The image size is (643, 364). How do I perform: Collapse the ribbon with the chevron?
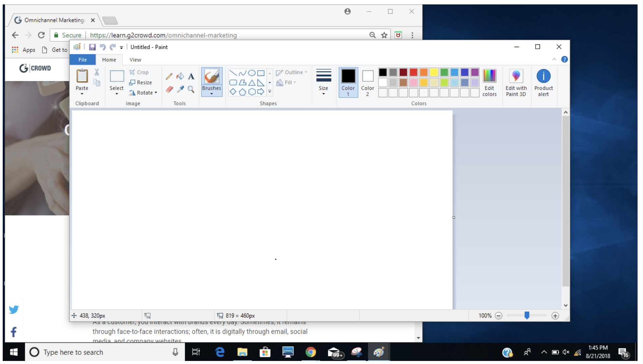(x=554, y=59)
